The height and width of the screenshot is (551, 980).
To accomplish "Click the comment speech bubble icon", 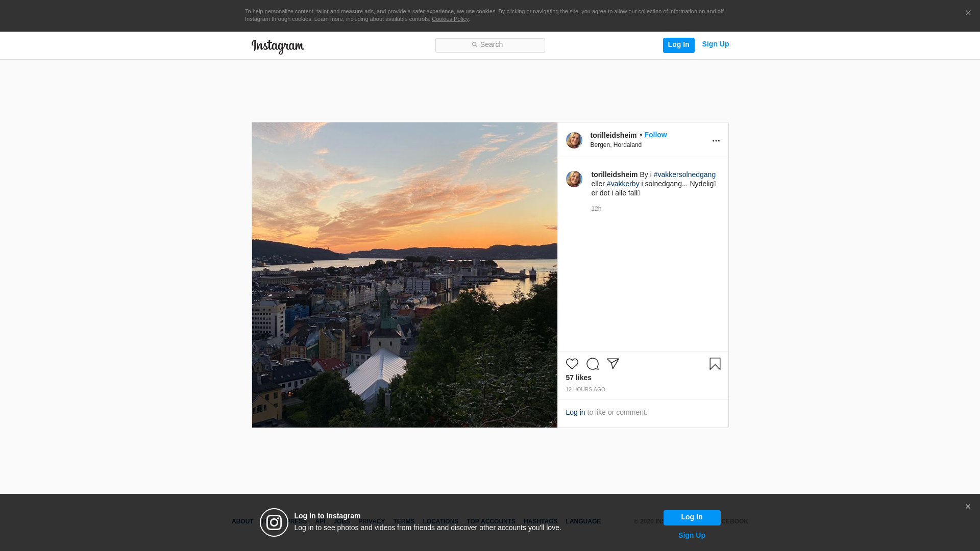I will [592, 364].
